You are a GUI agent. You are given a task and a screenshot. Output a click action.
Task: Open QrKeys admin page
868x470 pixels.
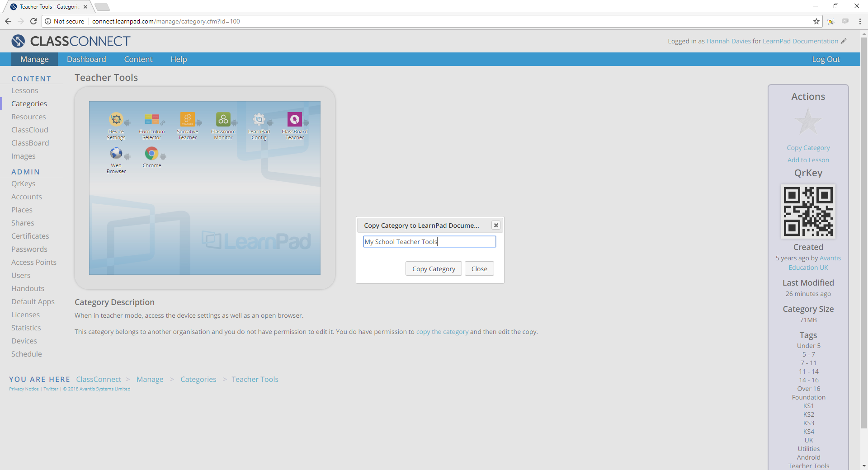(x=24, y=184)
